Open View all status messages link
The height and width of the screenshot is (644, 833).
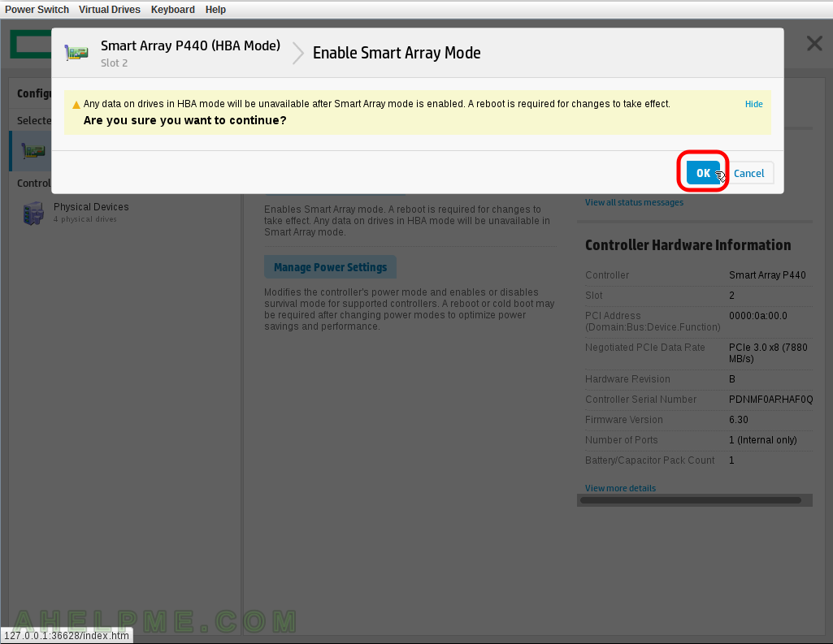pyautogui.click(x=634, y=202)
